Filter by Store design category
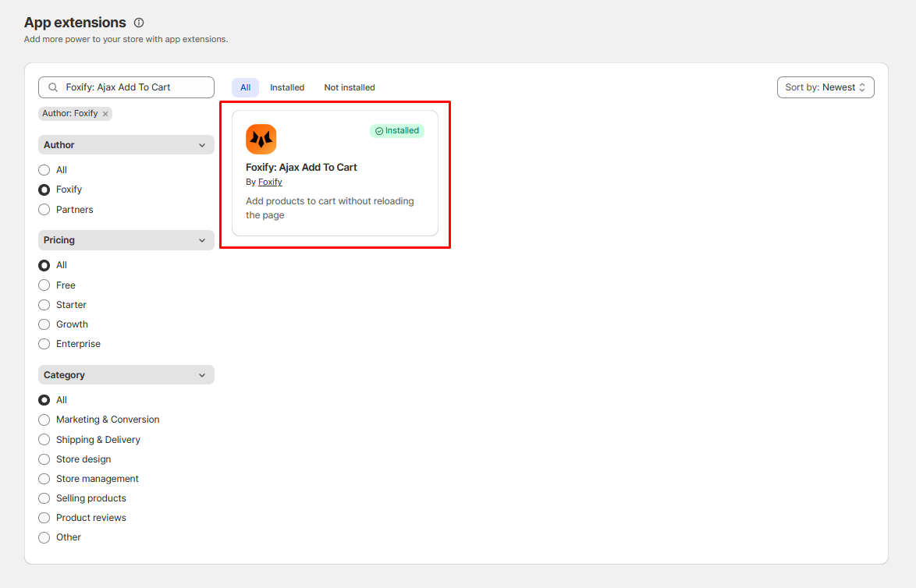 44,459
